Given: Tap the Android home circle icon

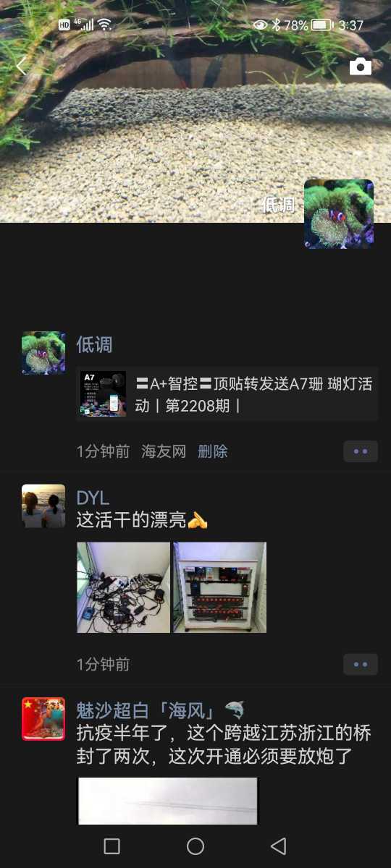Looking at the screenshot, I should click(x=195, y=846).
